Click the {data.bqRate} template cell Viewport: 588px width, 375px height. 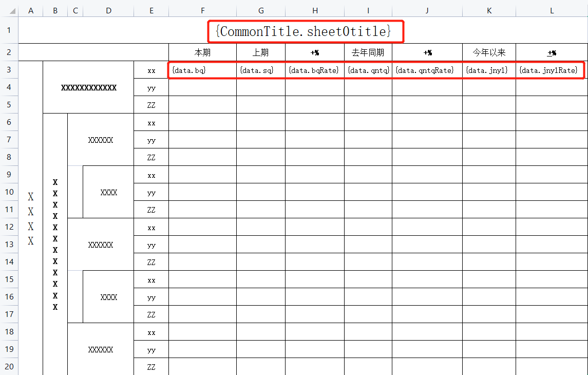click(x=314, y=69)
